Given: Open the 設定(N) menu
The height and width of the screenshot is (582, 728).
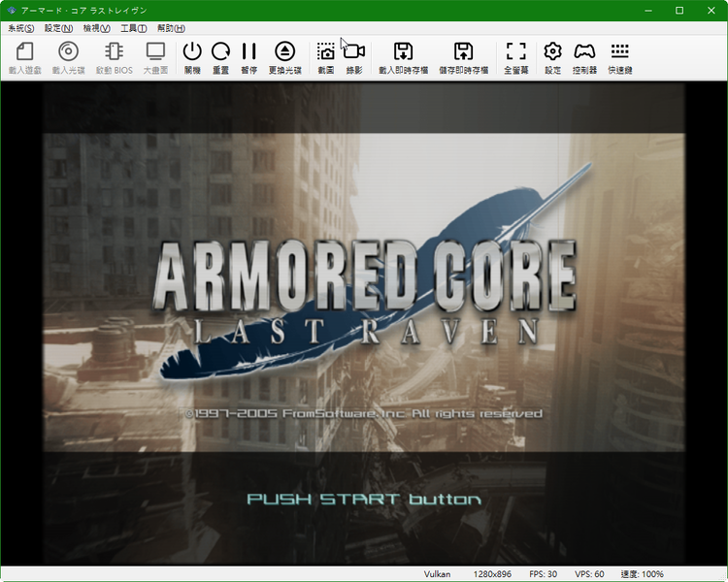Looking at the screenshot, I should click(x=58, y=28).
